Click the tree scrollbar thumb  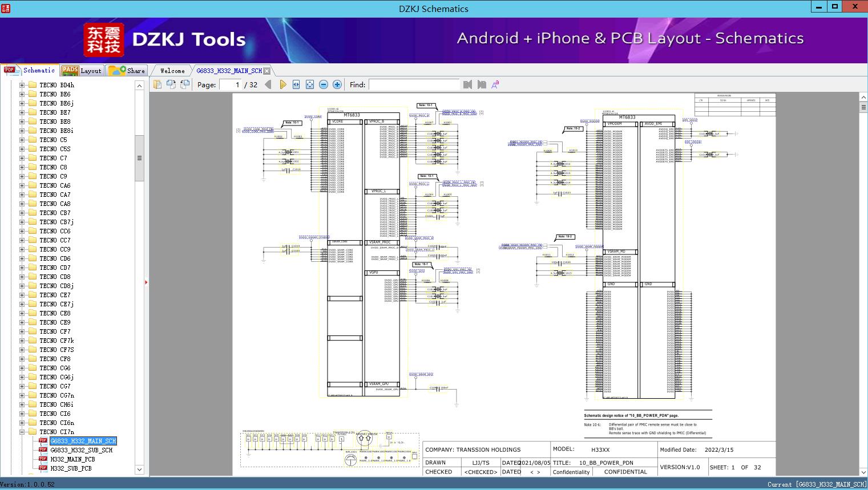[x=139, y=159]
